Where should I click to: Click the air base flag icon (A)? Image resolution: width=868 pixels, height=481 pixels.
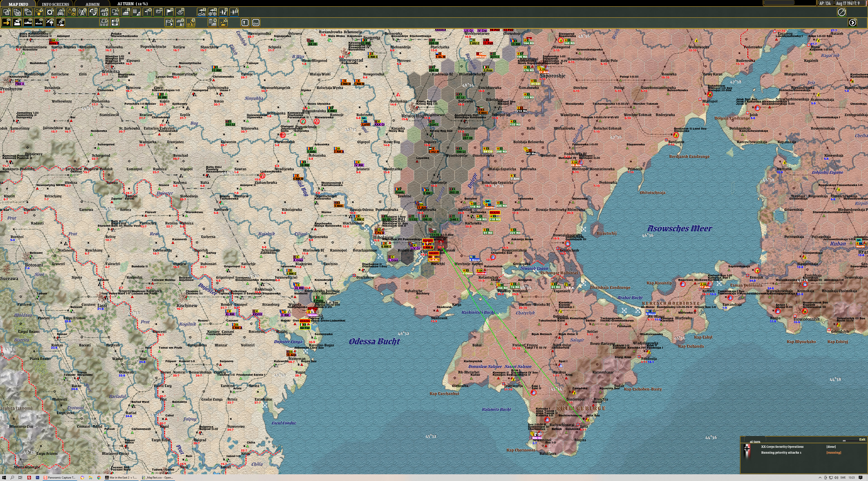[234, 12]
